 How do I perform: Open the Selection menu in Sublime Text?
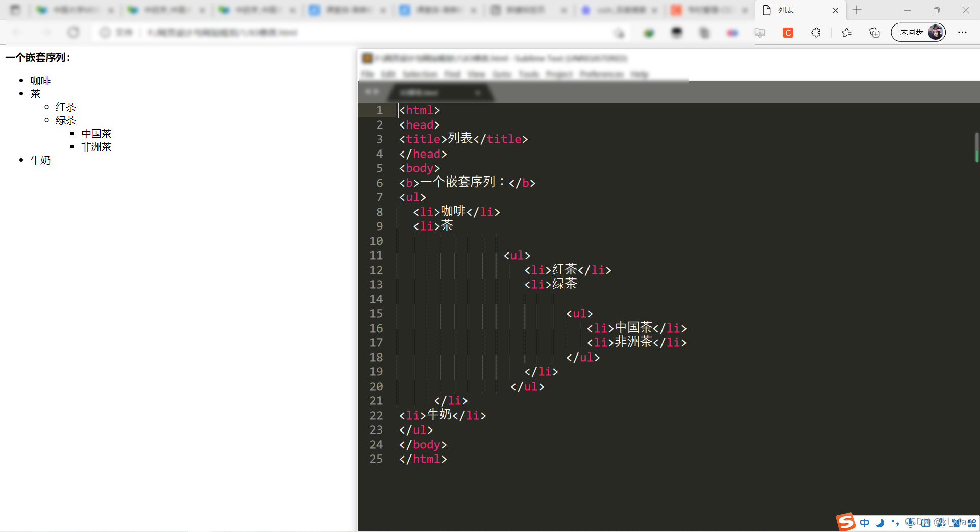420,74
